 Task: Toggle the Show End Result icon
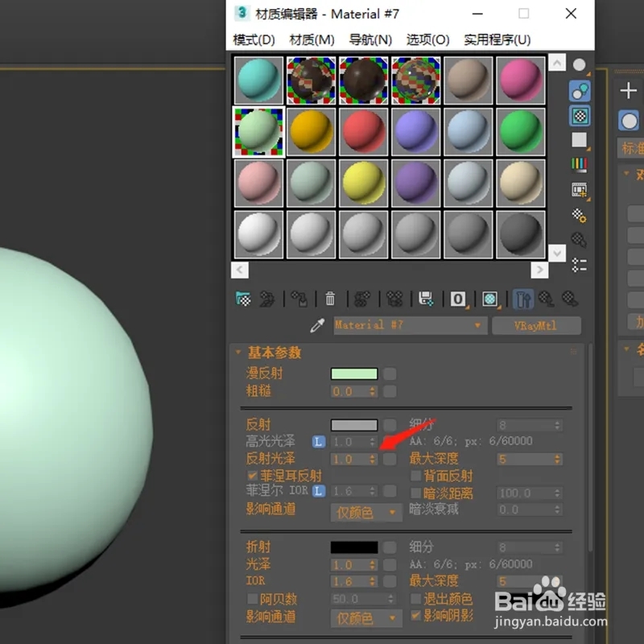522,299
